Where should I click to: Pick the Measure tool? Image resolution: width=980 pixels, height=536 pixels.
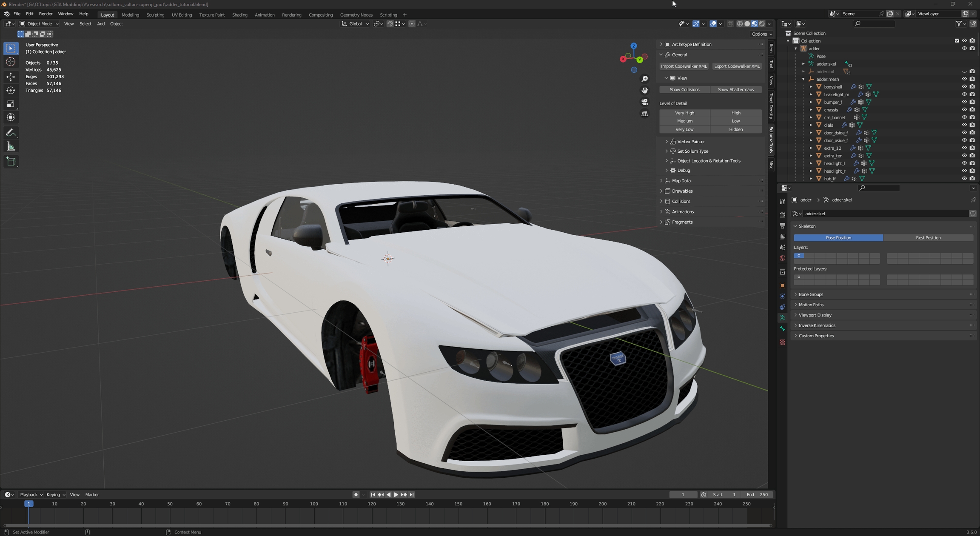[11, 147]
